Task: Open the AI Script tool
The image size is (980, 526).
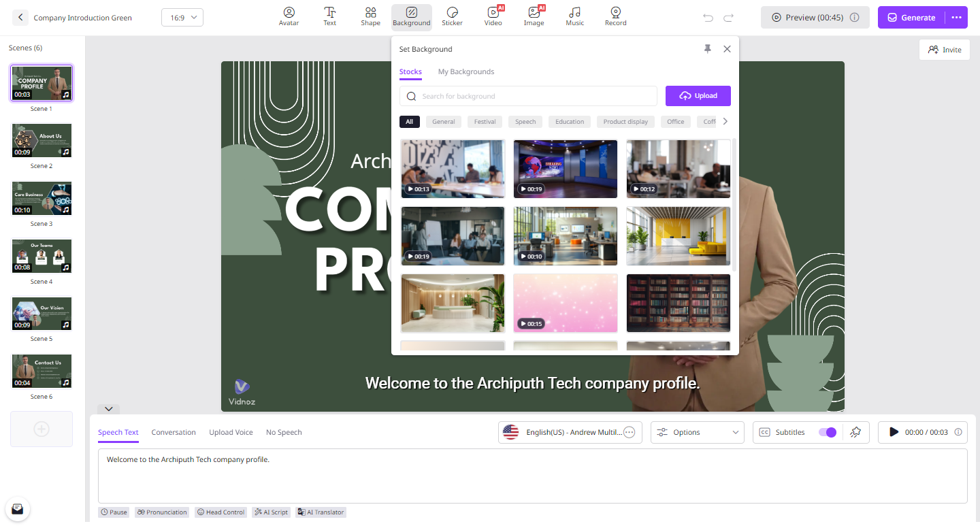Action: pyautogui.click(x=271, y=512)
